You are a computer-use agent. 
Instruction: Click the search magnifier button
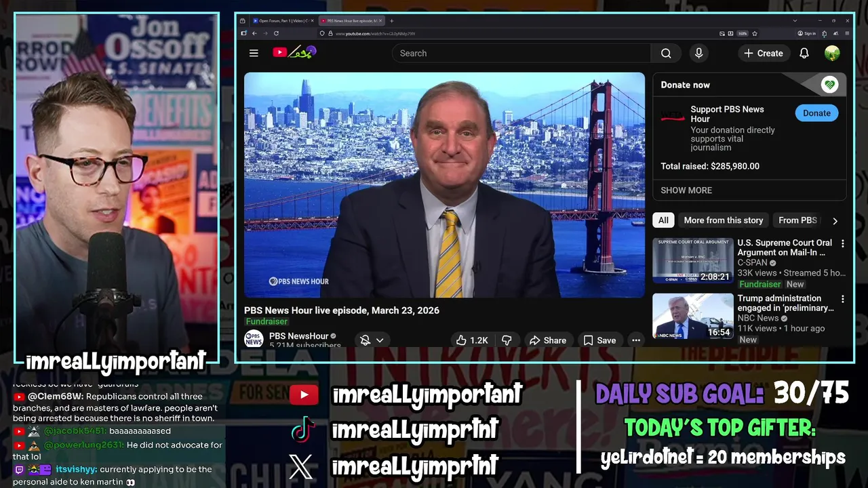click(666, 53)
